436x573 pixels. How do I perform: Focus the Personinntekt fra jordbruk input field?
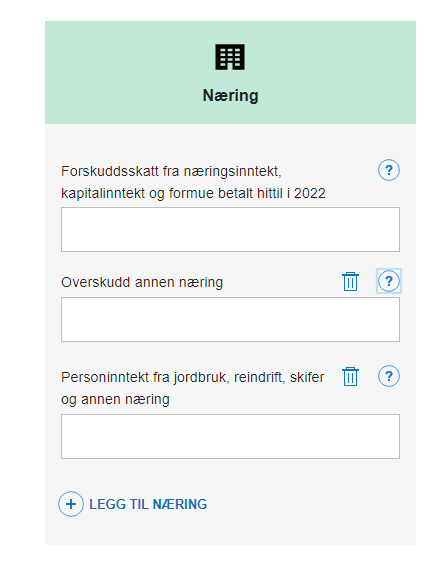[230, 436]
